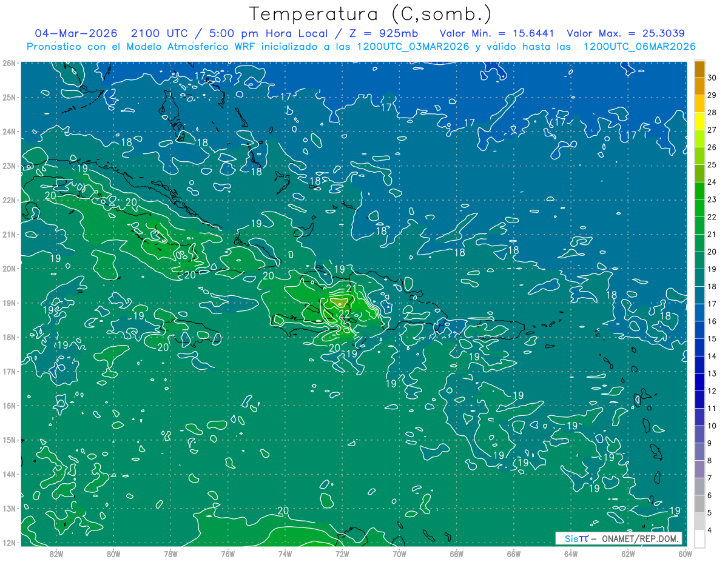
Task: Click the longitude axis label 66W
Action: [x=514, y=553]
